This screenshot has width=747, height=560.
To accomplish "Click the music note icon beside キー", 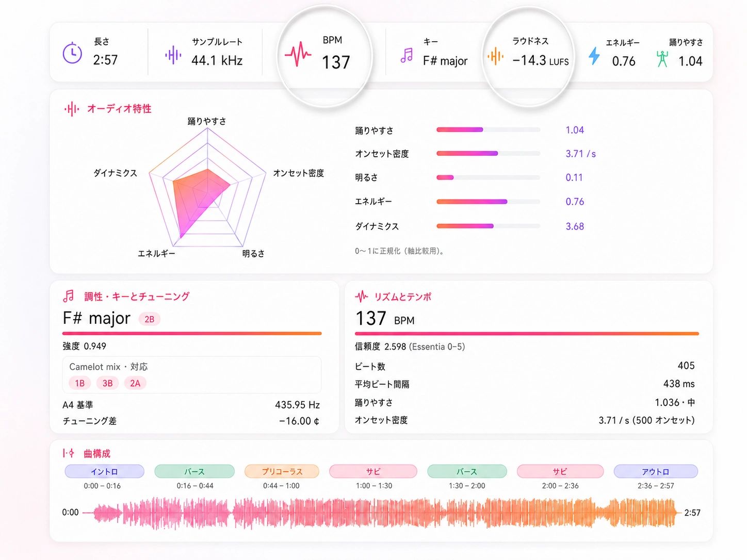I will coord(407,55).
